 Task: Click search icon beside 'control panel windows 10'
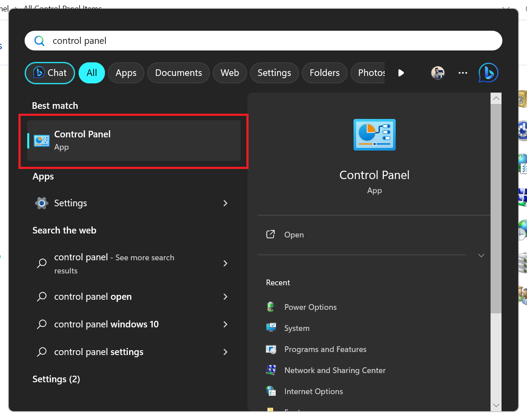tap(42, 325)
